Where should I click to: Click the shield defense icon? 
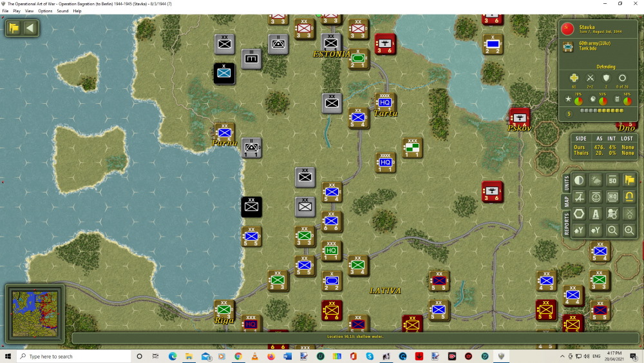(606, 78)
